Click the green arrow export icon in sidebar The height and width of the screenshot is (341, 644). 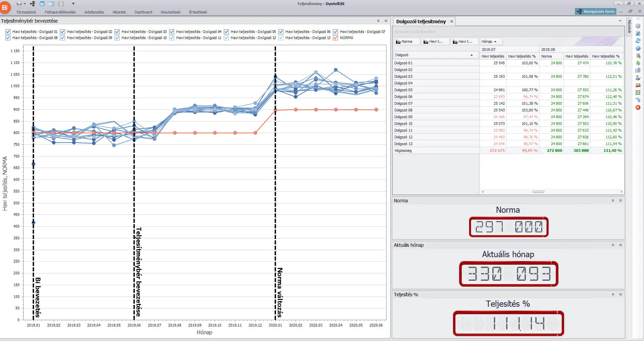point(638,63)
